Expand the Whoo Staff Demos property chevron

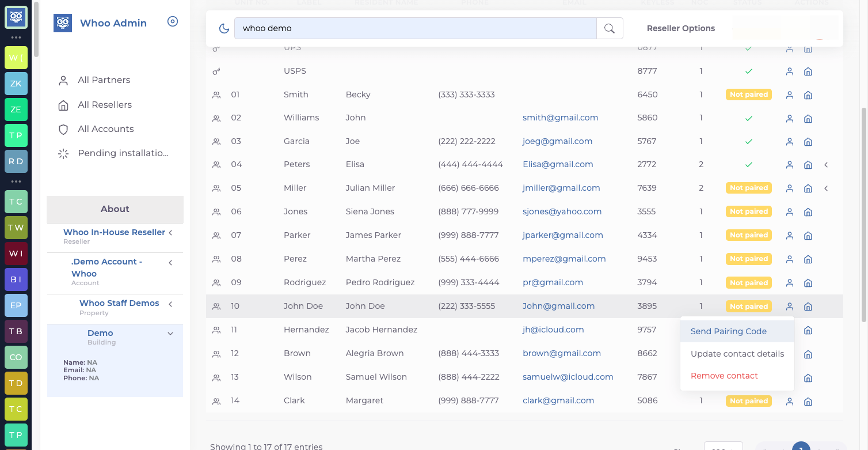[x=170, y=304]
